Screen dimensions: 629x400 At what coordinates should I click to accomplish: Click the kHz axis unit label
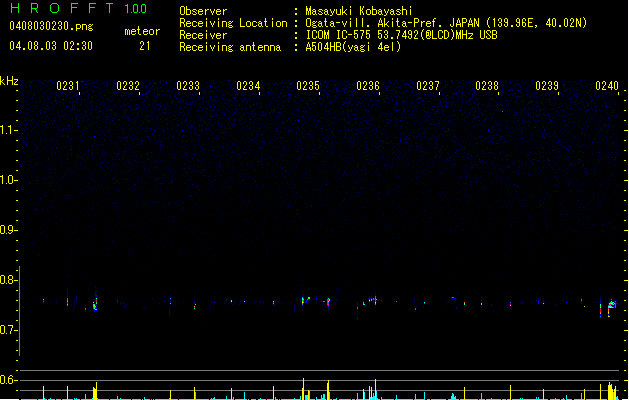pos(9,81)
